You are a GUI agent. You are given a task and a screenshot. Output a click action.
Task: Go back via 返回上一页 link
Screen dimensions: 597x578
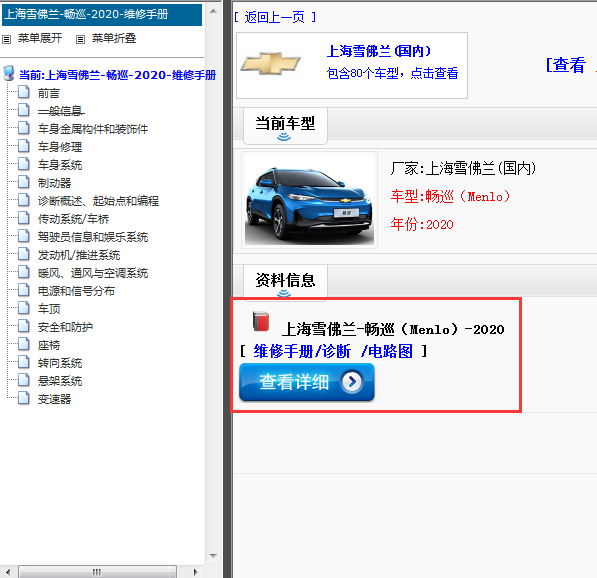(274, 17)
